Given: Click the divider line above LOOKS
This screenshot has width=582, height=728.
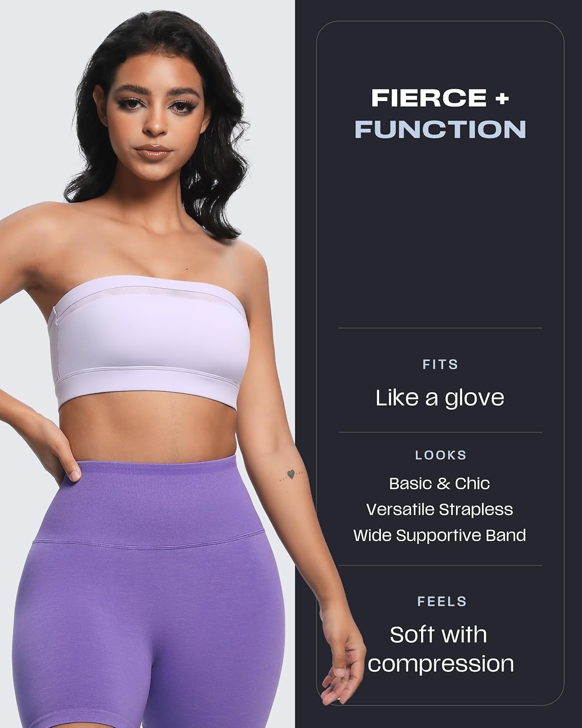Looking at the screenshot, I should tap(440, 432).
